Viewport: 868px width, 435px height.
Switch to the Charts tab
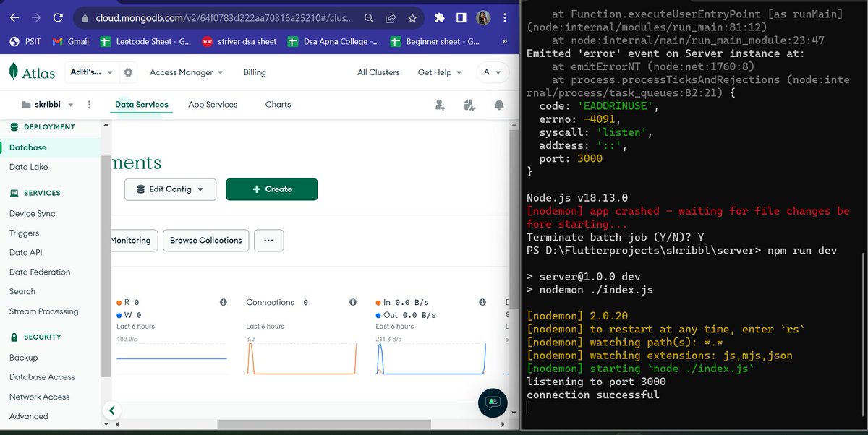(x=278, y=105)
